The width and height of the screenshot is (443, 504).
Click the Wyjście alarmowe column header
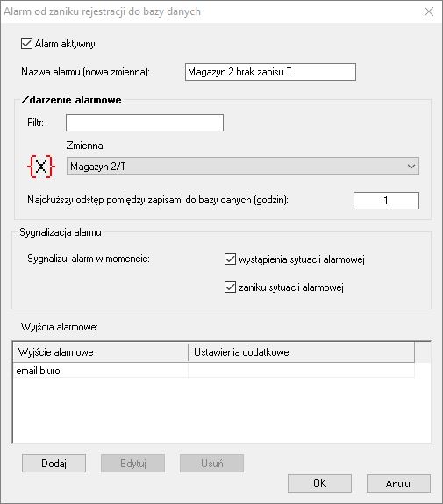(x=100, y=352)
